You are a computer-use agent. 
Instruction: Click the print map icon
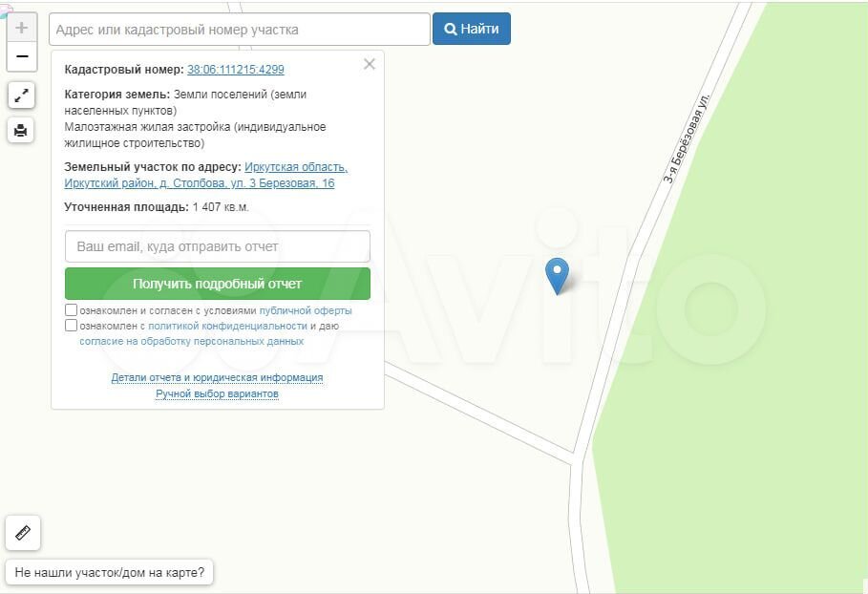tap(21, 130)
